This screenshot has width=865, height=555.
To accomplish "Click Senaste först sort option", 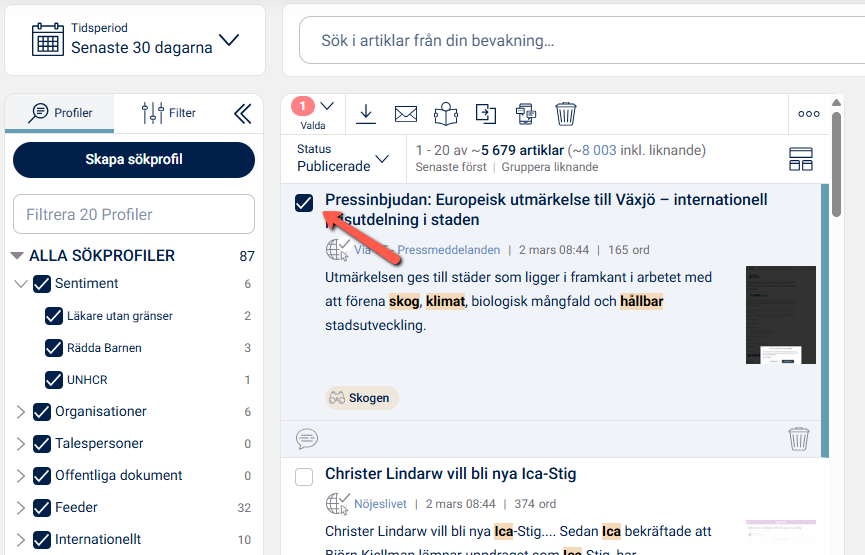I will tap(451, 167).
